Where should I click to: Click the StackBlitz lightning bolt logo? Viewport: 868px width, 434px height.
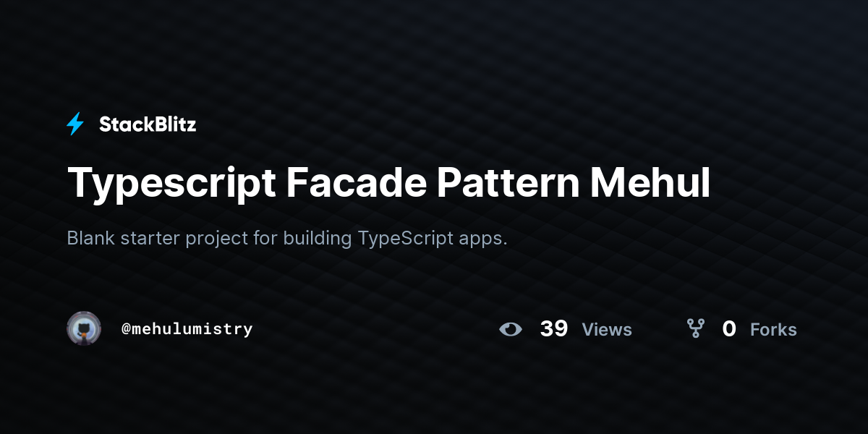[x=75, y=124]
